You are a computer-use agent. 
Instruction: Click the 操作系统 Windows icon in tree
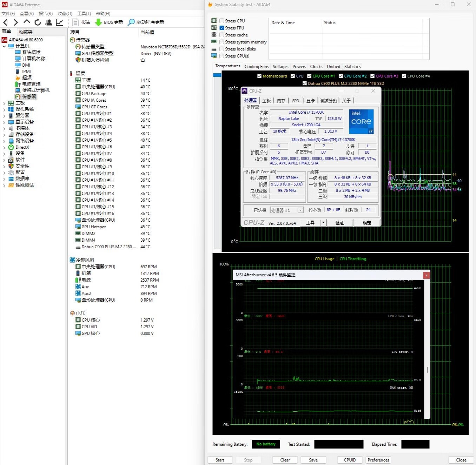pyautogui.click(x=11, y=109)
